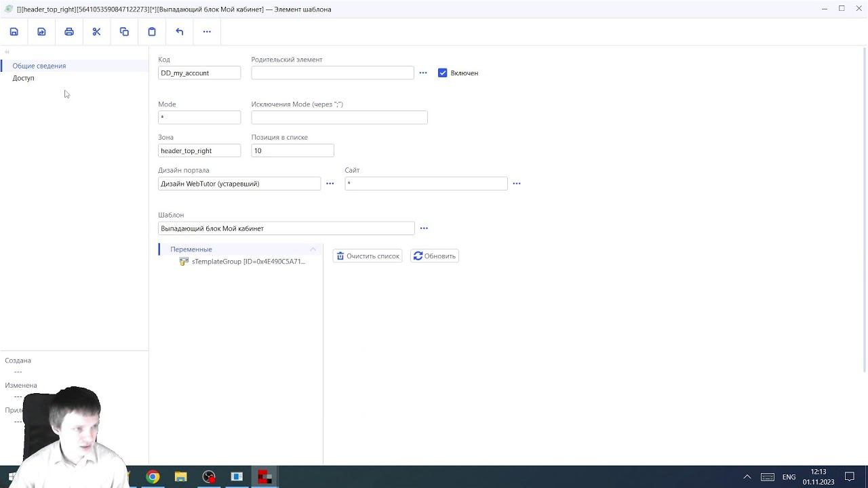Open the taskbar clock and calendar
This screenshot has height=488, width=868.
[818, 477]
